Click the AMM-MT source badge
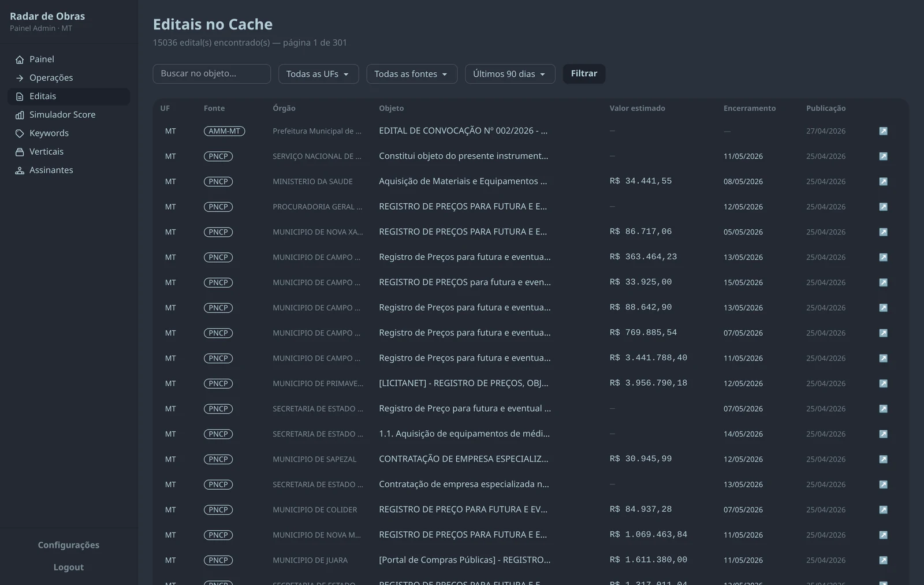Image resolution: width=924 pixels, height=585 pixels. [x=224, y=131]
